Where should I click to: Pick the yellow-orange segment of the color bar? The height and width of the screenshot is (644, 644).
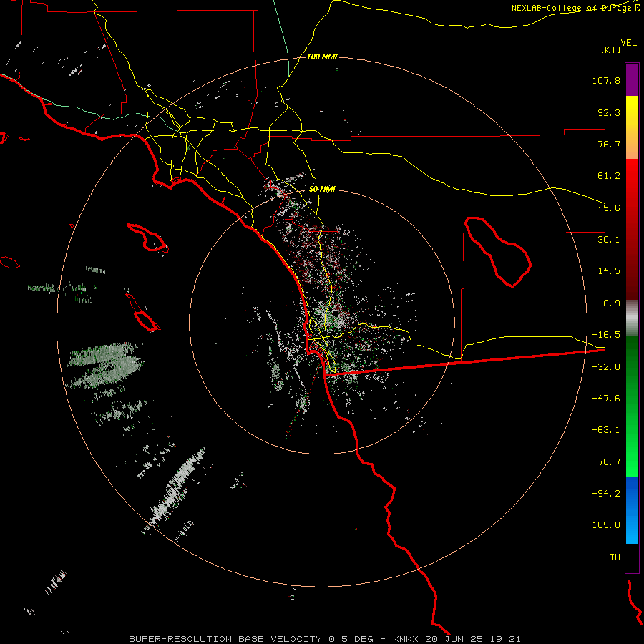click(632, 127)
